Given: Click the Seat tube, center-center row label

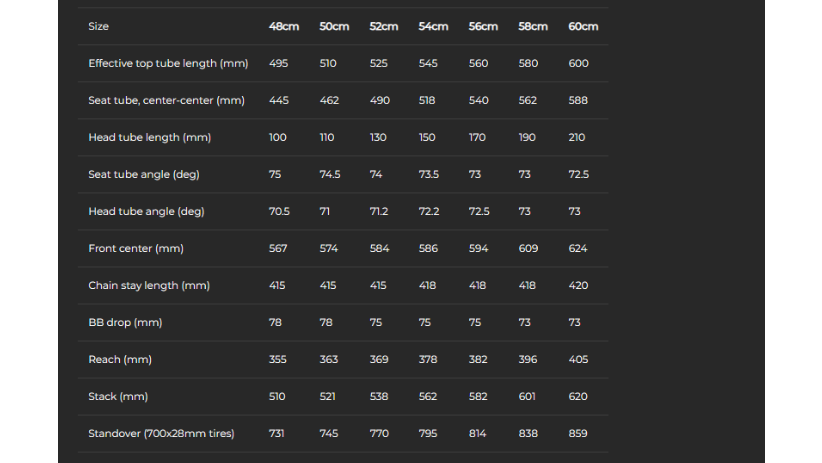Looking at the screenshot, I should click(x=166, y=100).
